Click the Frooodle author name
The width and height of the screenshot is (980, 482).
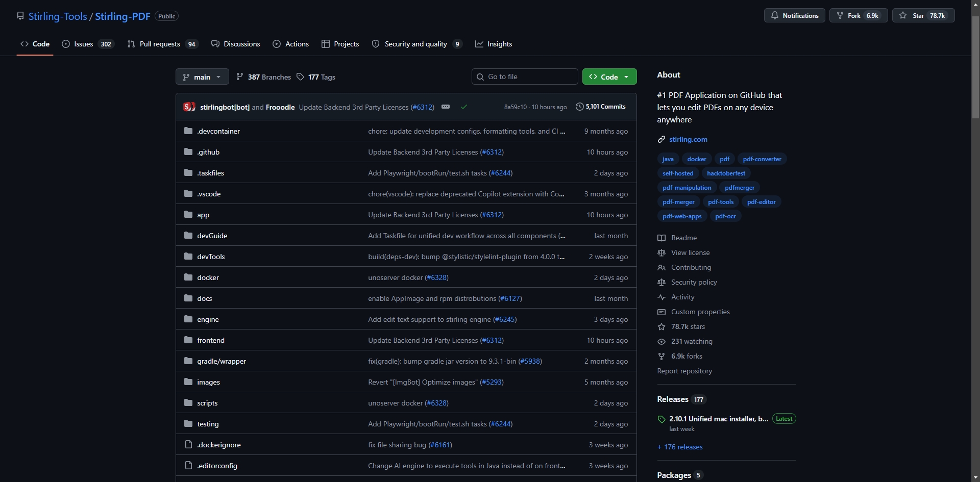[280, 107]
